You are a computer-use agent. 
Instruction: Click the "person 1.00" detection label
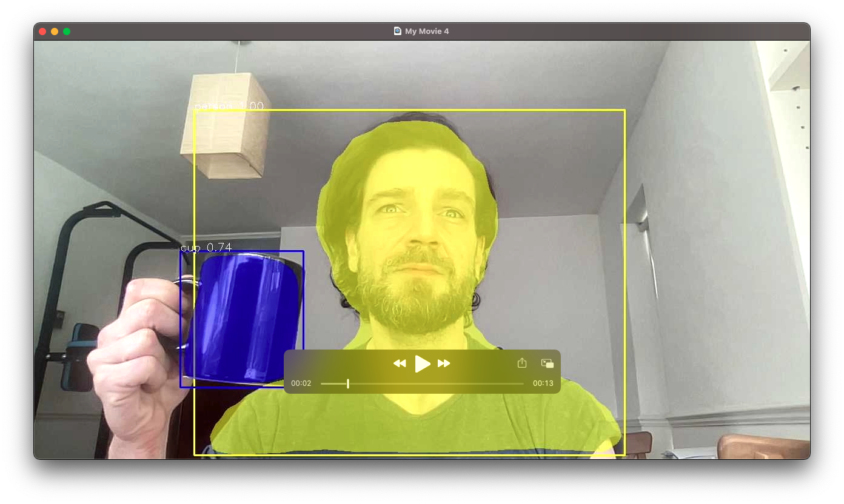click(x=229, y=106)
